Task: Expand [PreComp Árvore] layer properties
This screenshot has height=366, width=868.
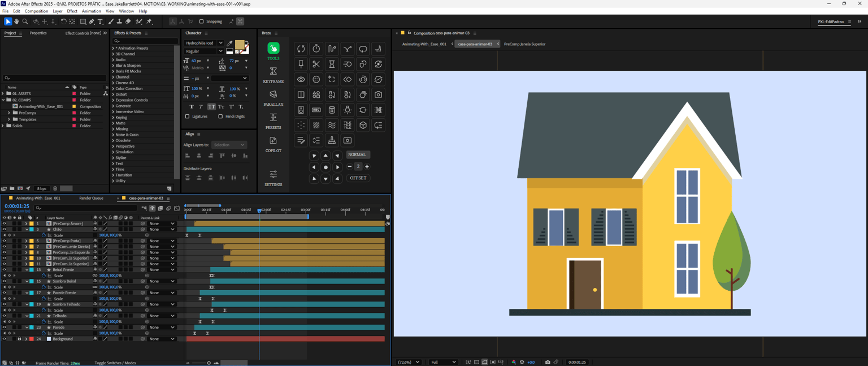Action: [x=26, y=223]
